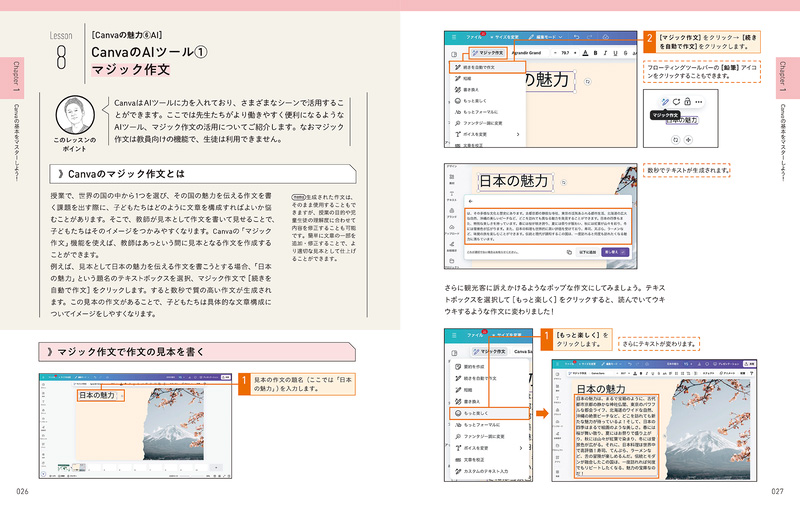Image resolution: width=800 pixels, height=510 pixels.
Task: Select 書き換え in lower menu screenshot
Action: (x=489, y=401)
